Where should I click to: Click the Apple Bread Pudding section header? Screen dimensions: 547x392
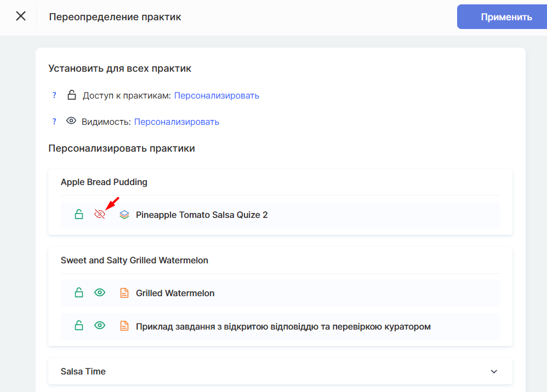[104, 182]
